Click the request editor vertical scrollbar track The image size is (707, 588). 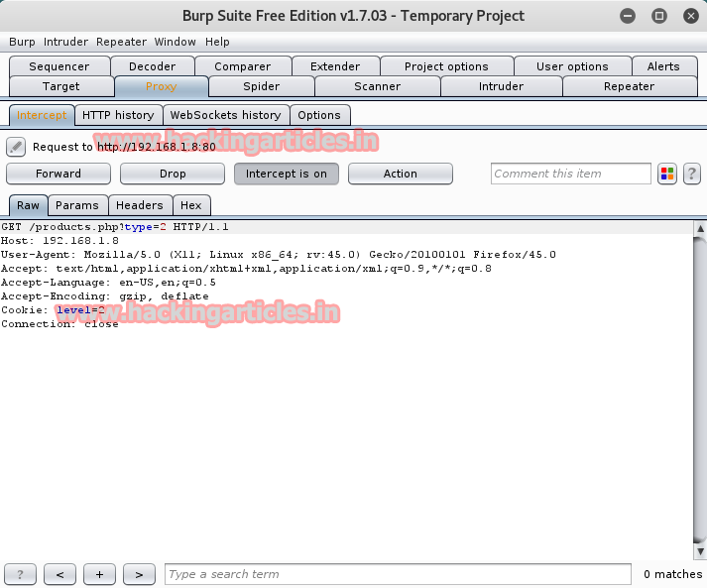[x=700, y=390]
